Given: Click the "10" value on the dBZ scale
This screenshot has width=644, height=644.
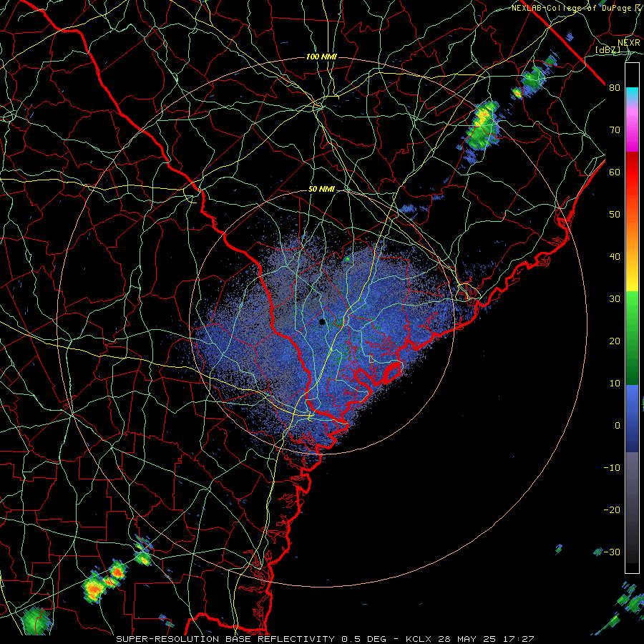Looking at the screenshot, I should [x=615, y=384].
